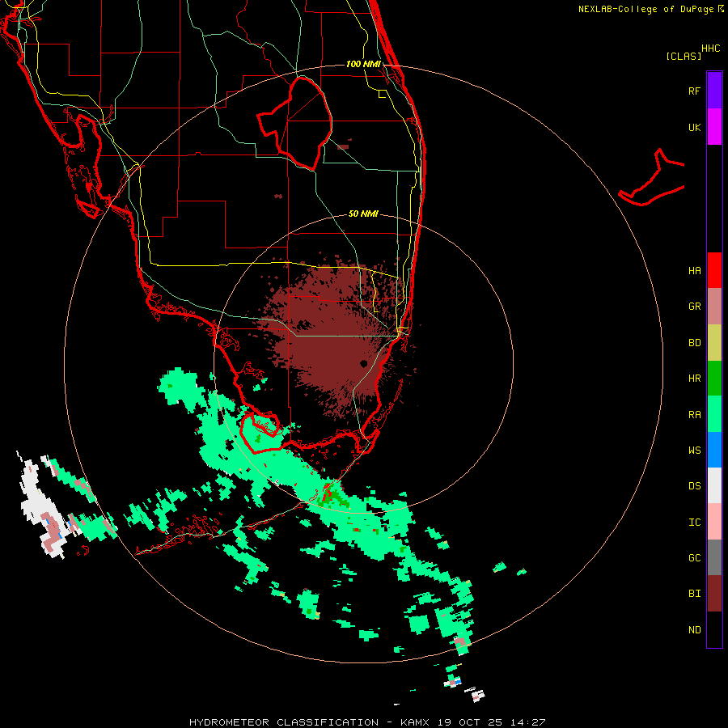Click the RA legend label
This screenshot has height=728, width=728.
point(694,415)
